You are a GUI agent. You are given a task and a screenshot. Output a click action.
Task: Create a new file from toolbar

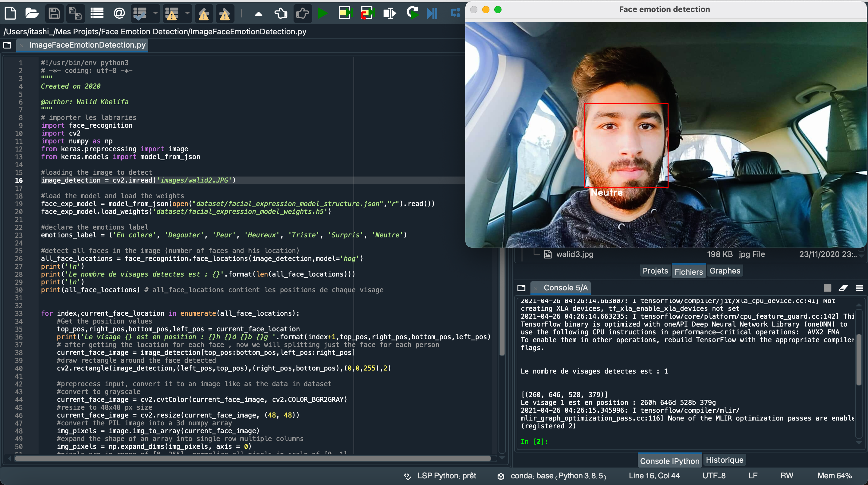click(x=10, y=14)
